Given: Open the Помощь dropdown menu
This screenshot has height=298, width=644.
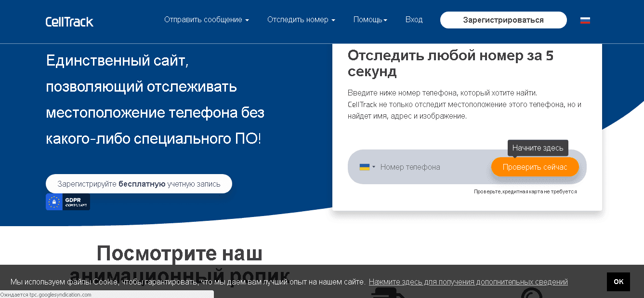Looking at the screenshot, I should tap(370, 20).
